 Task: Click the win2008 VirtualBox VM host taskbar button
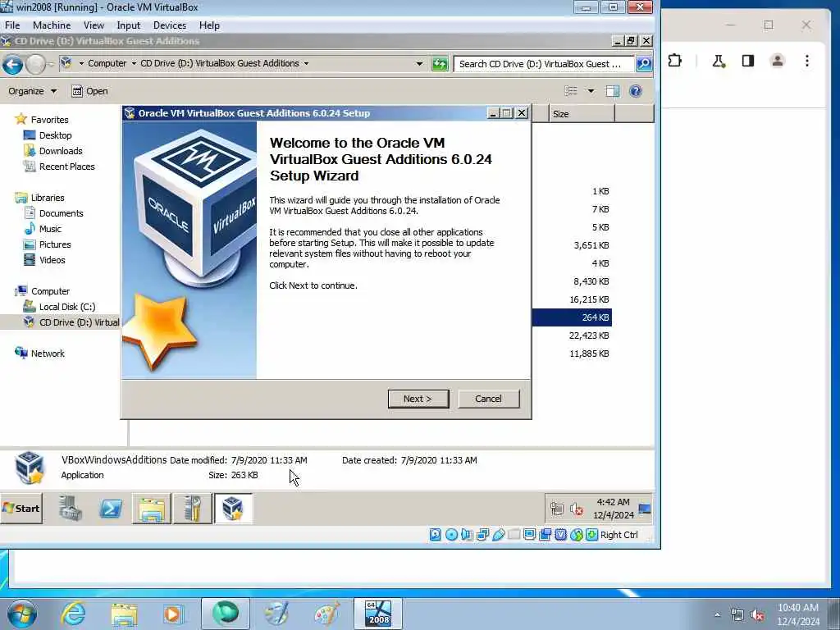coord(378,614)
